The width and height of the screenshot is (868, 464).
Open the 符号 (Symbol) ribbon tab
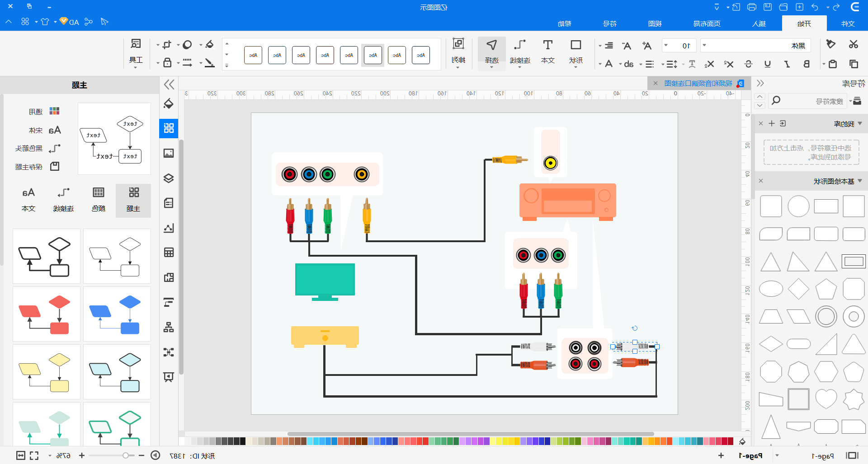click(610, 23)
